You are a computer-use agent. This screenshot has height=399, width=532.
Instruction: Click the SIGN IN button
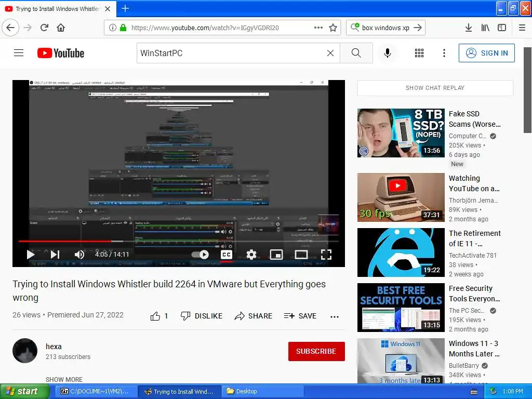point(486,53)
